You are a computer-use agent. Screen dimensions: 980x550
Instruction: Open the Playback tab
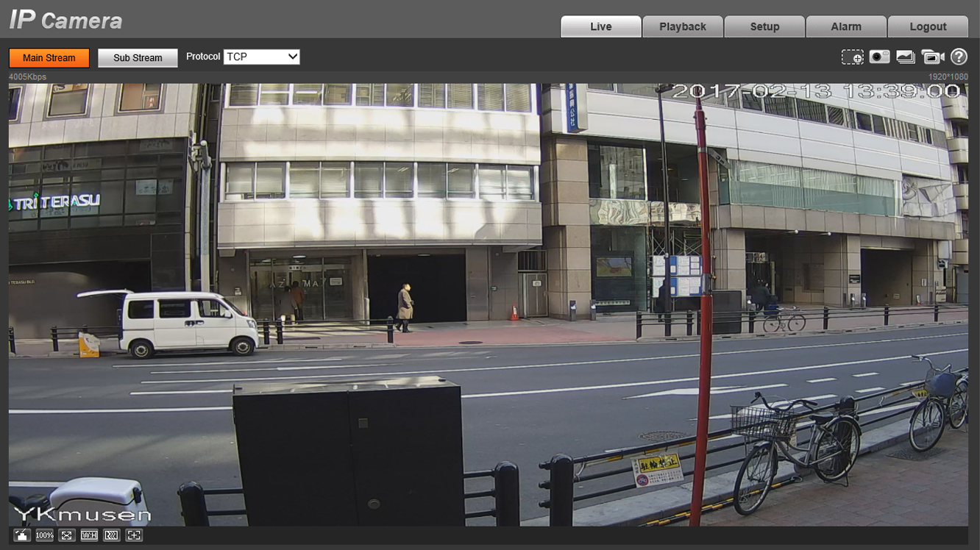(x=682, y=26)
